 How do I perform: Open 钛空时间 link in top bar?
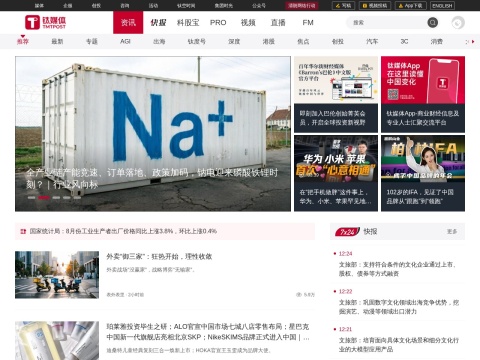tap(186, 6)
